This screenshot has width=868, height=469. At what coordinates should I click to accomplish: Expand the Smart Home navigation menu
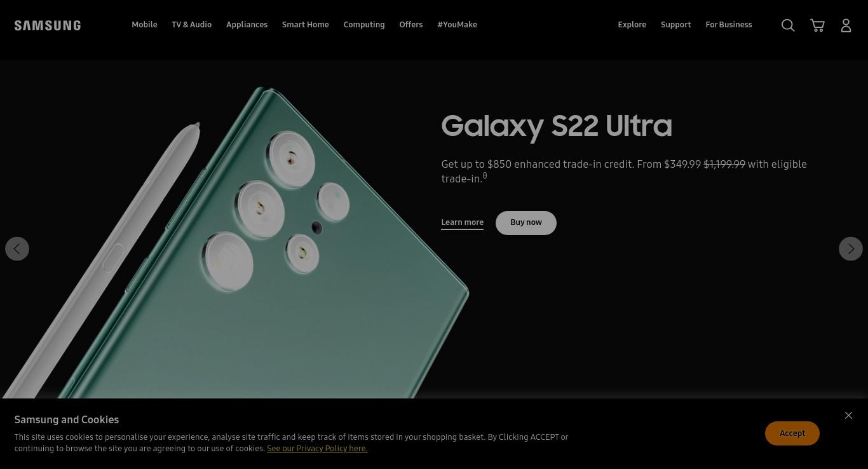tap(305, 25)
